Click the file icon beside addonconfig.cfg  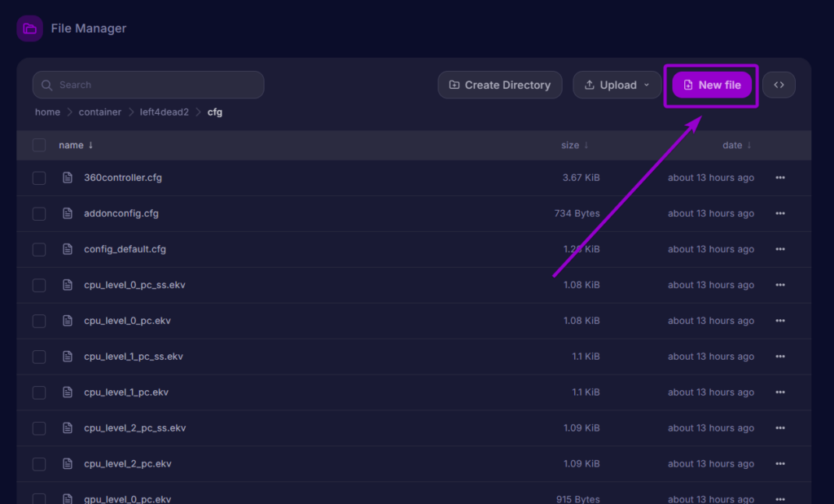pyautogui.click(x=67, y=213)
